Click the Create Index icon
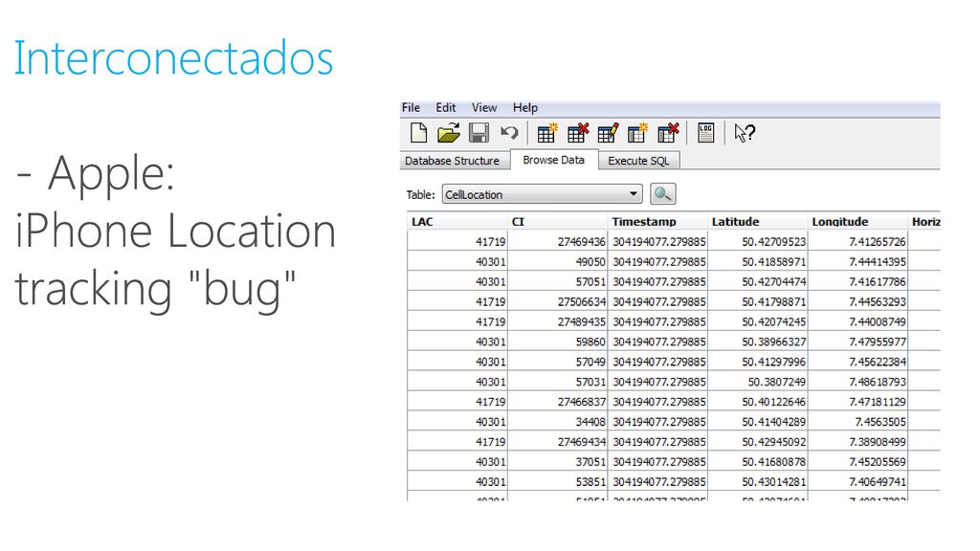Viewport: 980px width, 551px height. (638, 133)
